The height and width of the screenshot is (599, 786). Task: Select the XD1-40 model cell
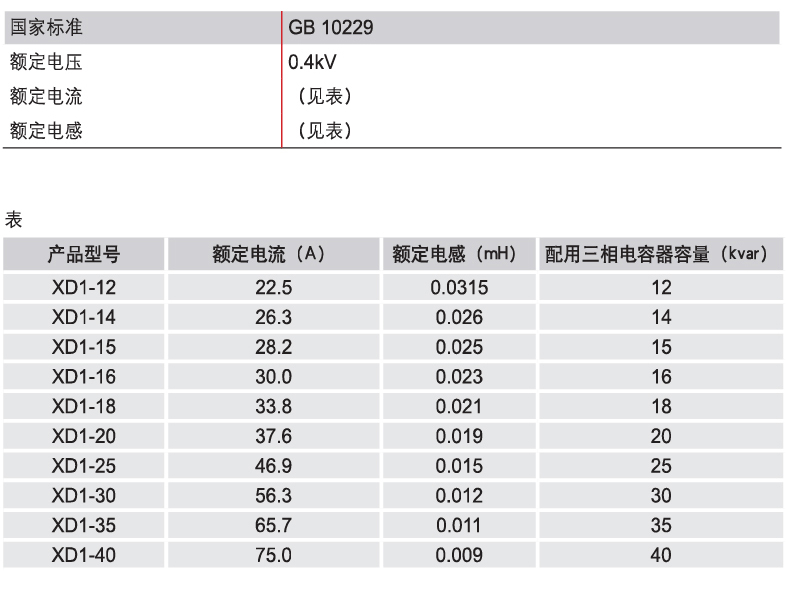click(x=84, y=555)
